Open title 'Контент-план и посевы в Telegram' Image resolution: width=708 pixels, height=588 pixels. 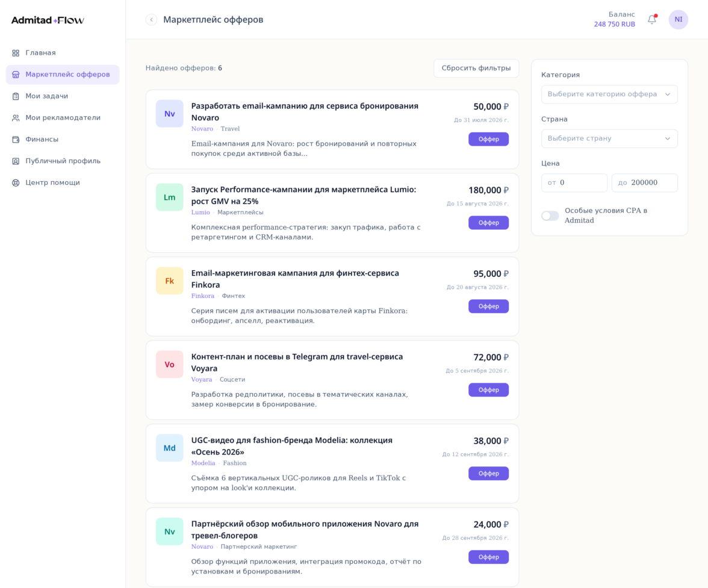coord(297,362)
